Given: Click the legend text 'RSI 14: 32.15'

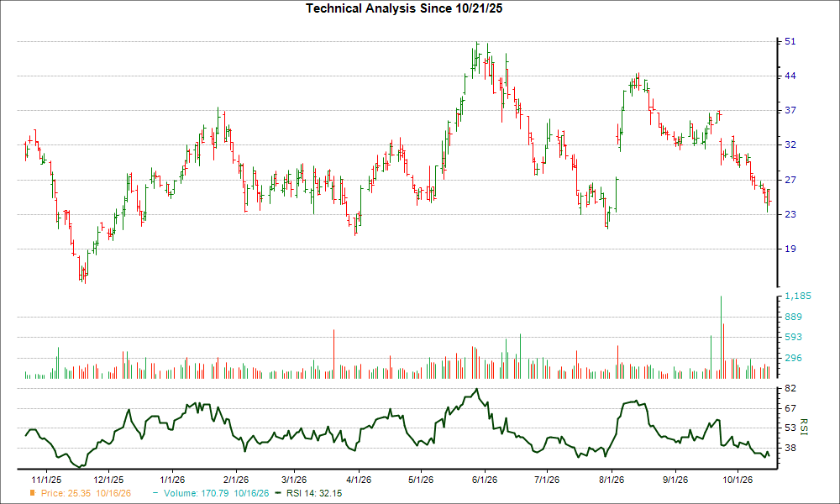Looking at the screenshot, I should 314,493.
